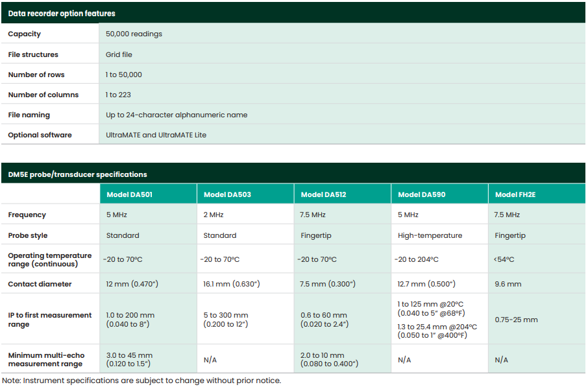Select the note about instrument specifications
The height and width of the screenshot is (387, 588).
click(x=141, y=381)
